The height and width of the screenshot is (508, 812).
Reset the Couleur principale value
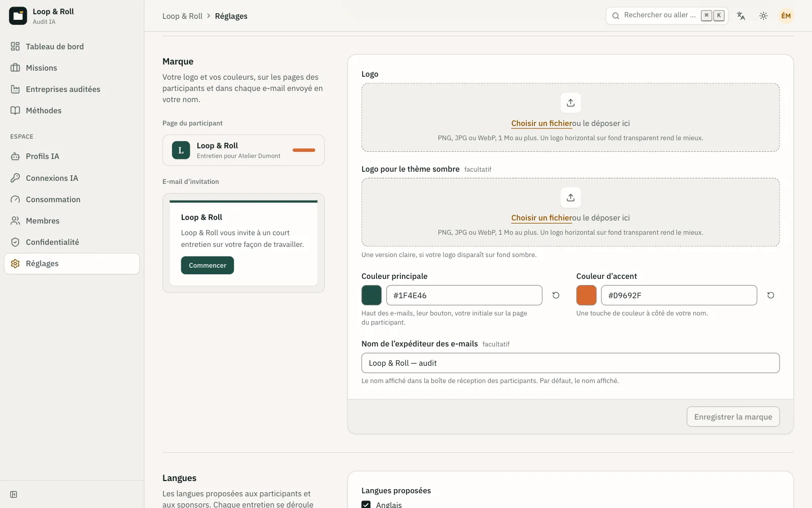[x=556, y=295]
